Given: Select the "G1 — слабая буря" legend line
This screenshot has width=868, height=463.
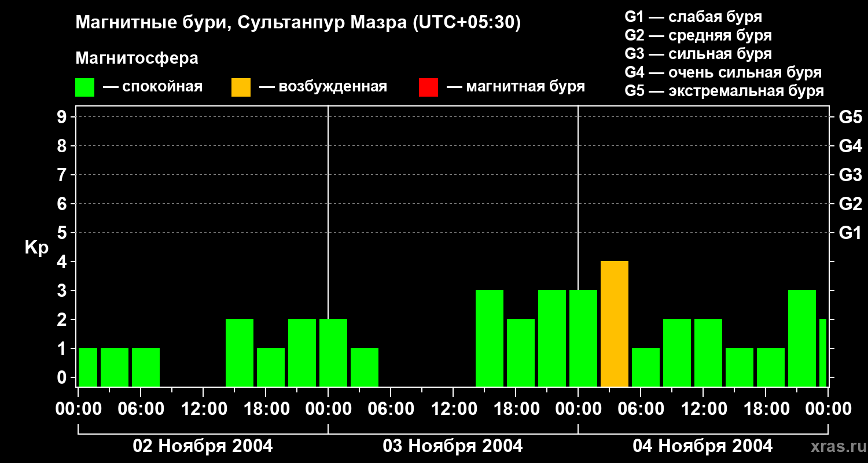Looking at the screenshot, I should pyautogui.click(x=693, y=17).
